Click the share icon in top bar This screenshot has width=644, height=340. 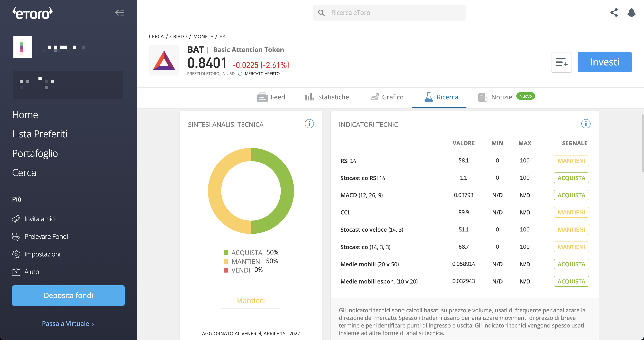pos(614,13)
